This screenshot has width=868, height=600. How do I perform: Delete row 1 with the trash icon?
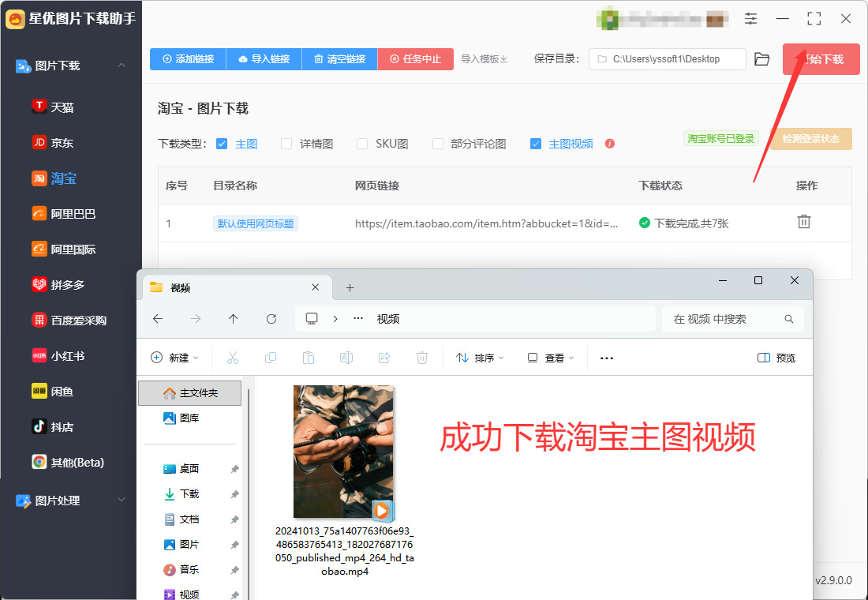[x=804, y=222]
